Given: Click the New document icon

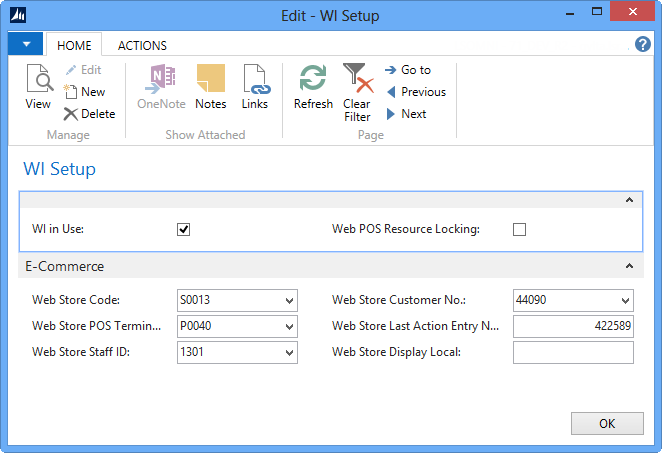Looking at the screenshot, I should tap(71, 92).
